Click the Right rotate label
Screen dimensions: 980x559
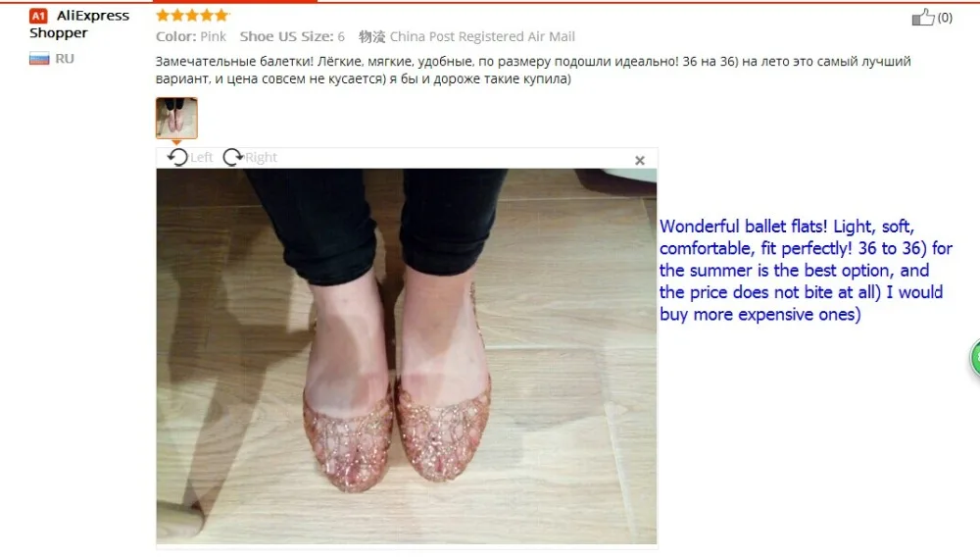point(261,158)
